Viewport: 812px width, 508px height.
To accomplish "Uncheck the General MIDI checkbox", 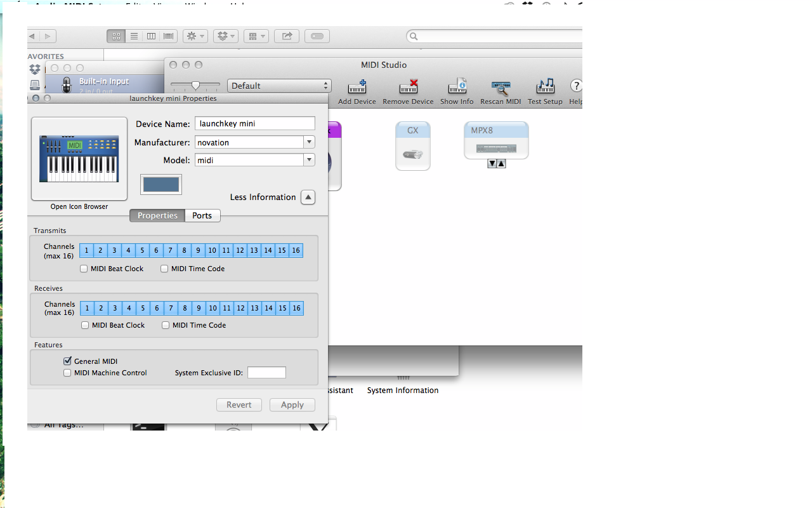I will pyautogui.click(x=67, y=361).
